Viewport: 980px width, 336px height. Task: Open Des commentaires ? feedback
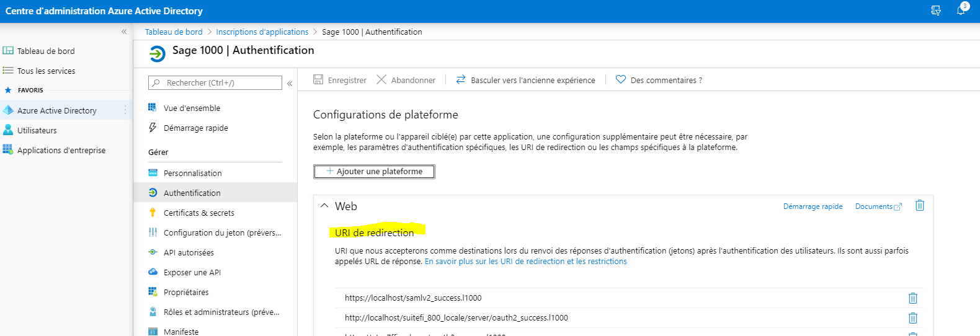(x=659, y=80)
